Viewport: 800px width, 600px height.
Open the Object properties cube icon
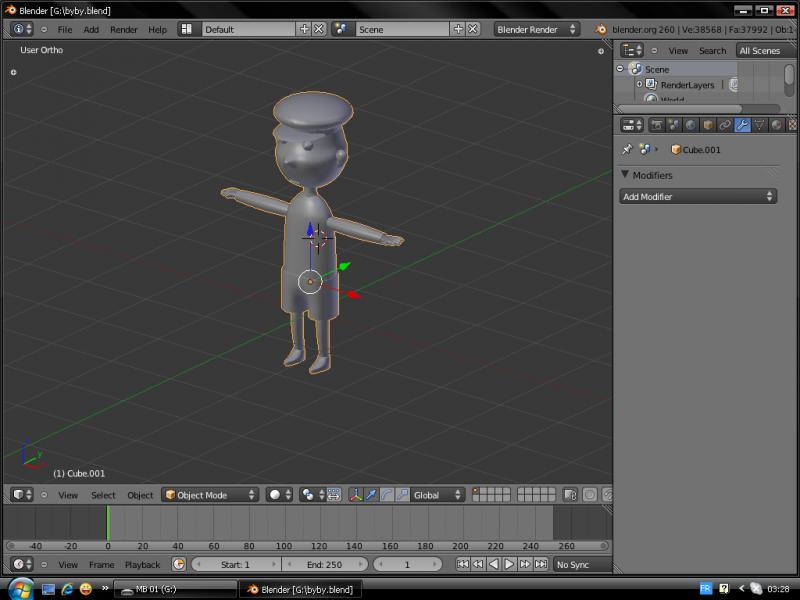point(708,125)
